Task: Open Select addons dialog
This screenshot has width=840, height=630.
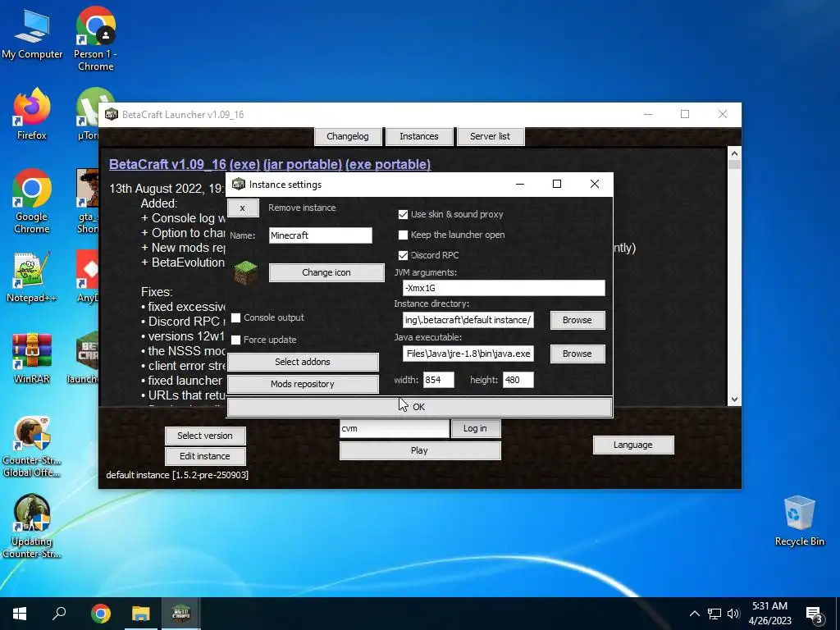Action: tap(303, 362)
